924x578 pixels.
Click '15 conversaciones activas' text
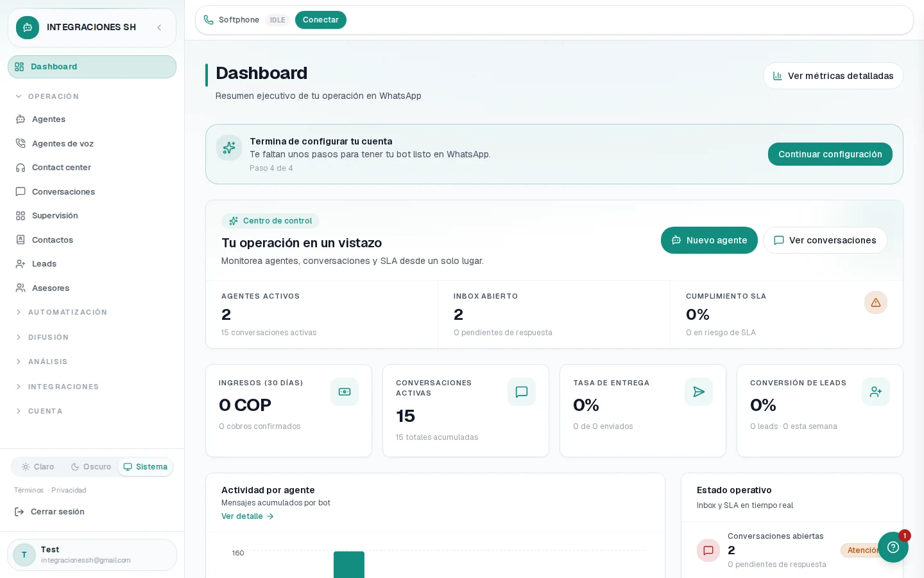pos(269,333)
